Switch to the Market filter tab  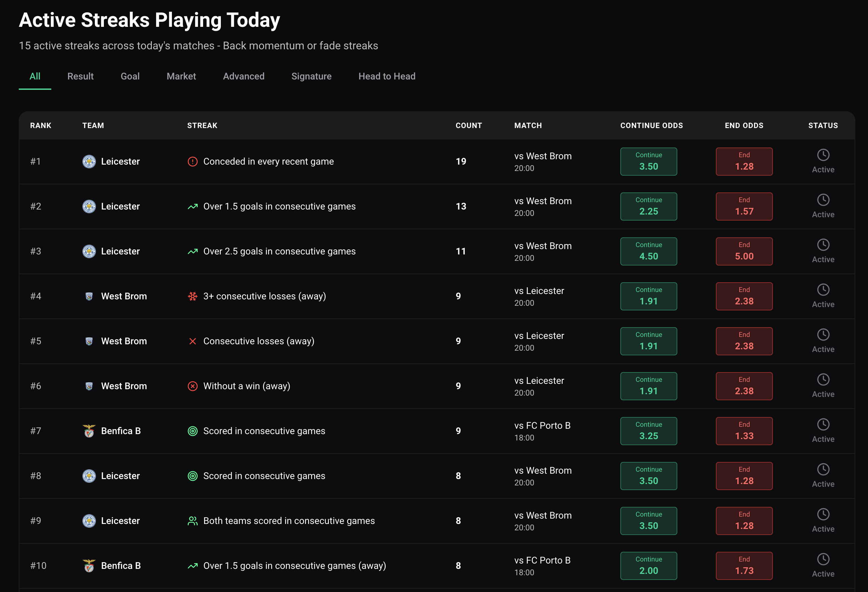(182, 76)
